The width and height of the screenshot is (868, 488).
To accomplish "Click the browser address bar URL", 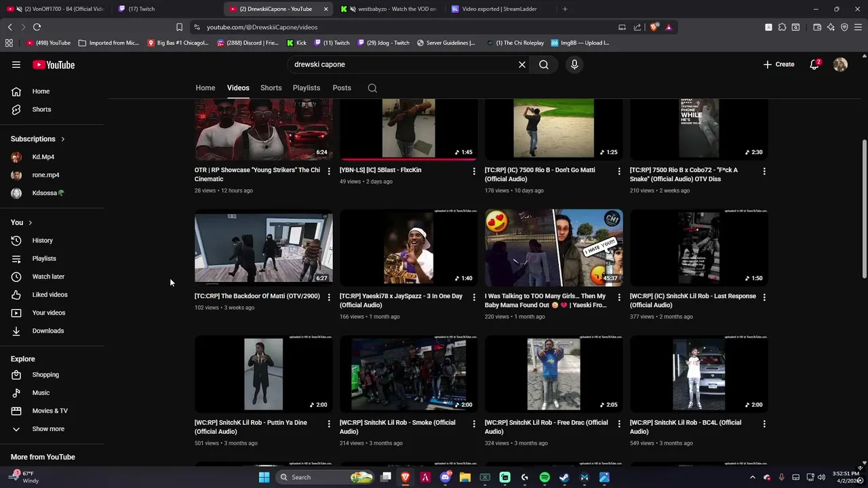I will pos(262,27).
